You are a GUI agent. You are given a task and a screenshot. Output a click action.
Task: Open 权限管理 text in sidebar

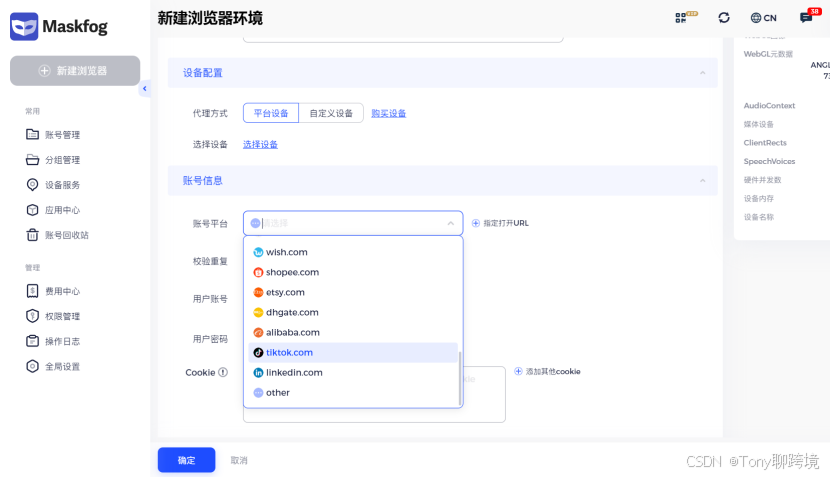click(x=62, y=316)
